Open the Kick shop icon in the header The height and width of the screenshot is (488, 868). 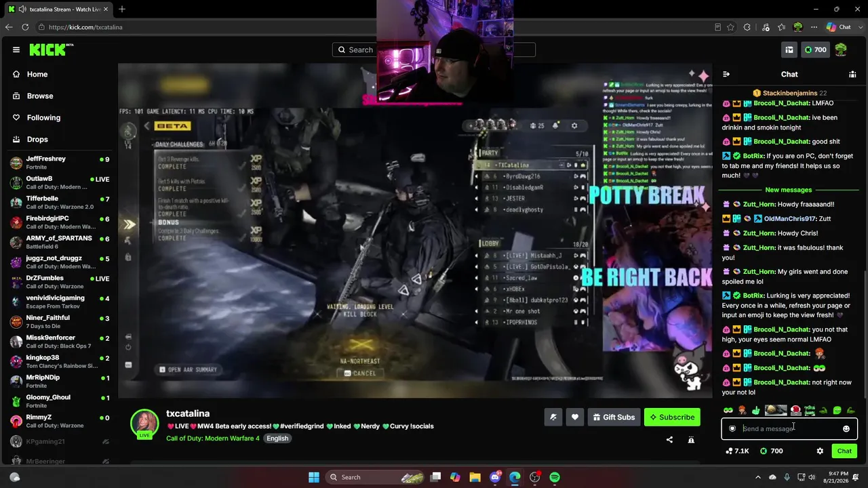[x=789, y=49]
